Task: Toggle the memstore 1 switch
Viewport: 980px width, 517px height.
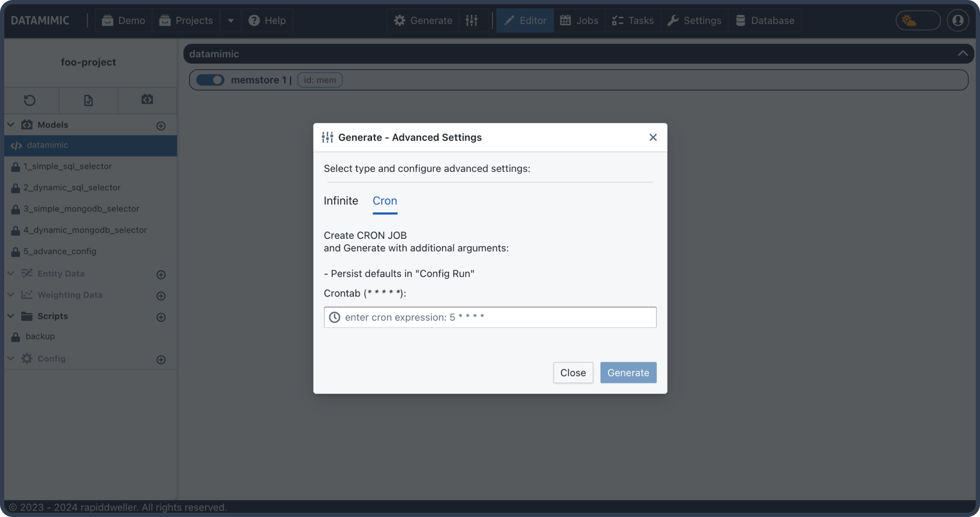Action: 210,80
